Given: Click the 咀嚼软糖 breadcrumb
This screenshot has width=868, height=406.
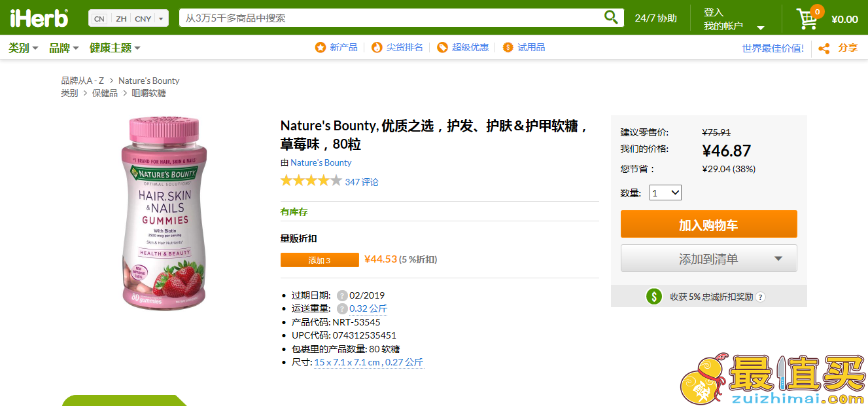Looking at the screenshot, I should point(149,93).
